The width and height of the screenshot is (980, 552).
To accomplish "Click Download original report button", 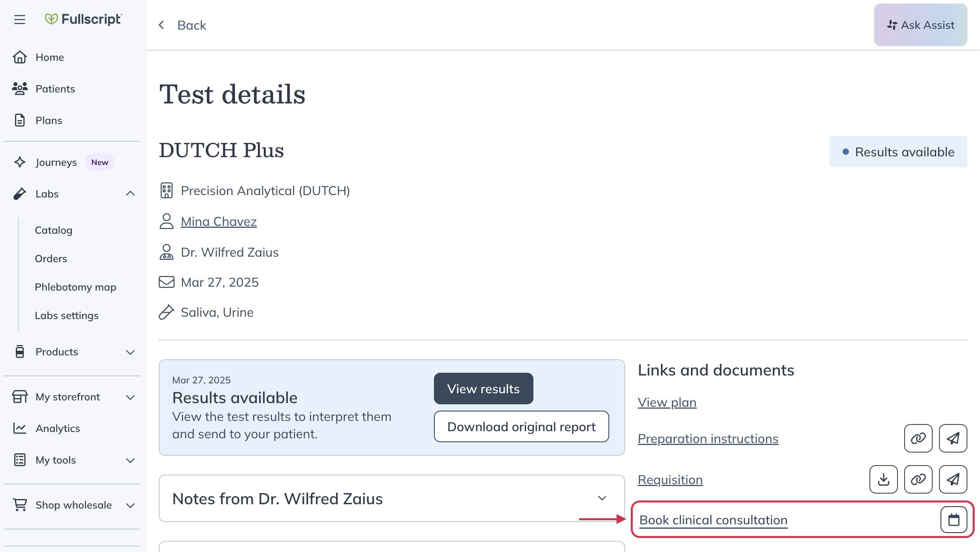I will (522, 426).
